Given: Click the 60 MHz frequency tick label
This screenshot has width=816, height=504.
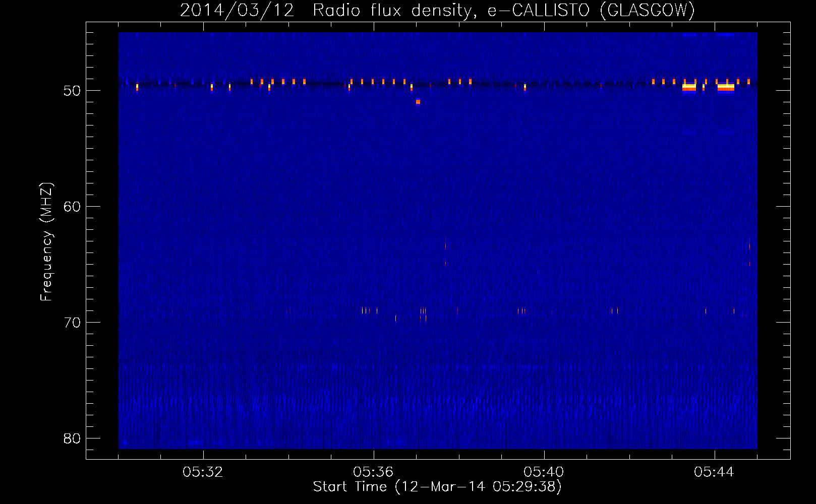Looking at the screenshot, I should click(x=72, y=207).
